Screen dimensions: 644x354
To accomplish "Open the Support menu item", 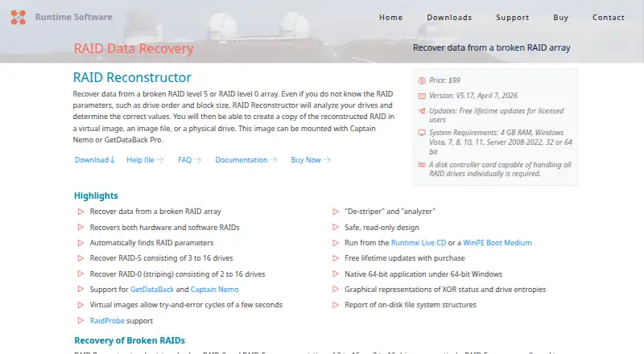I will [x=513, y=17].
